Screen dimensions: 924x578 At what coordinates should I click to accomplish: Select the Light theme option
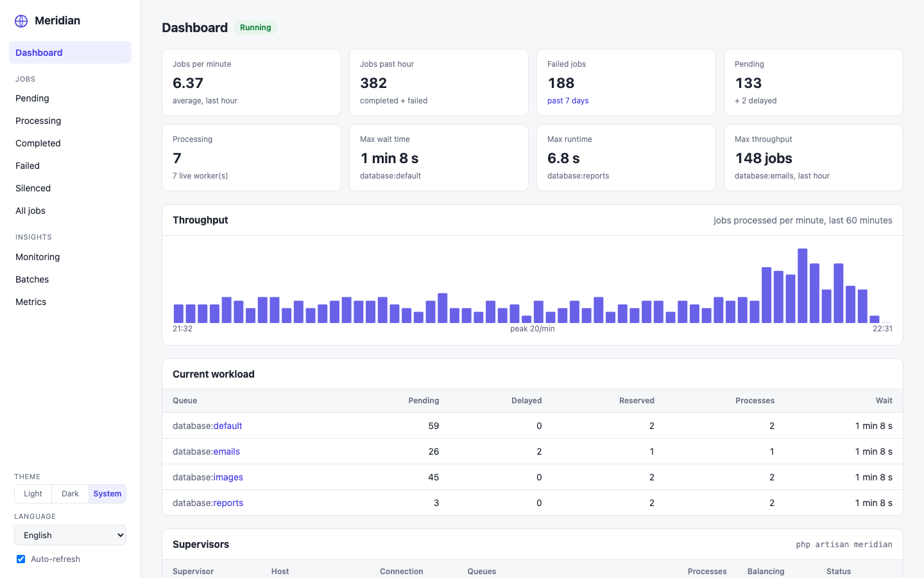coord(33,494)
